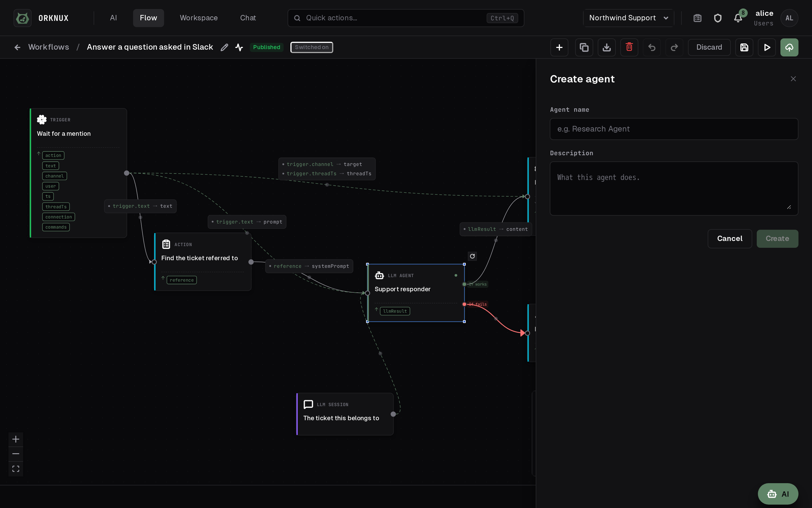Click Cancel in Create agent panel

pyautogui.click(x=730, y=238)
